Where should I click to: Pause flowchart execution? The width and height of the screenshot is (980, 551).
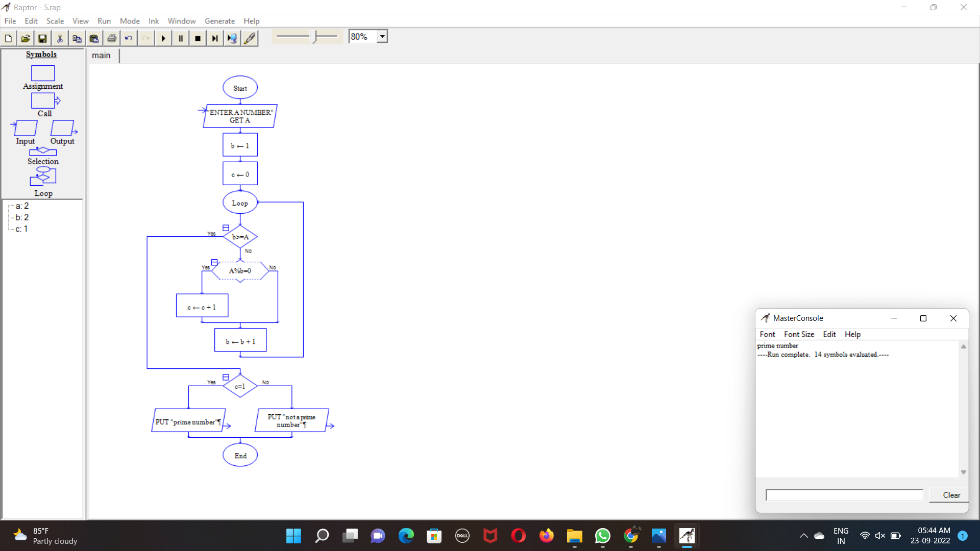pyautogui.click(x=181, y=38)
